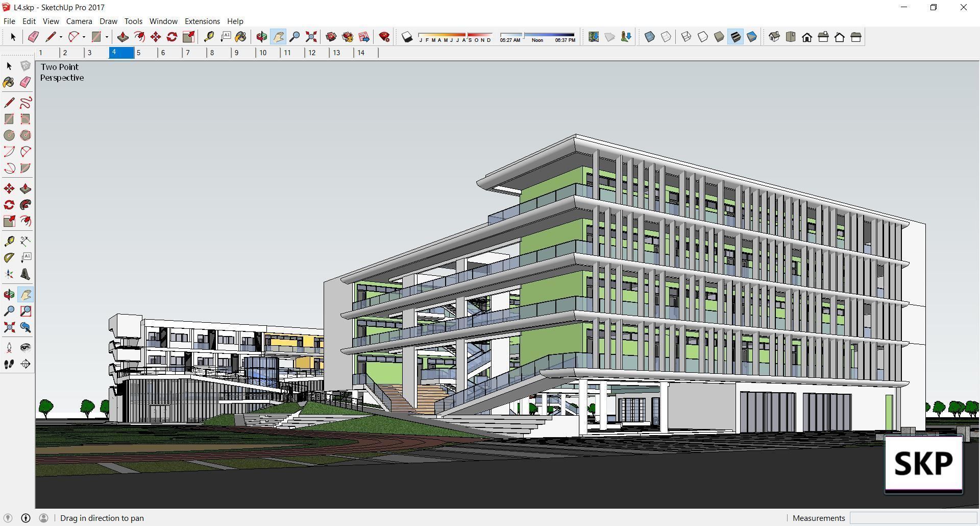Select the Make Component tool in the left toolbar
Image resolution: width=980 pixels, height=526 pixels.
26,66
